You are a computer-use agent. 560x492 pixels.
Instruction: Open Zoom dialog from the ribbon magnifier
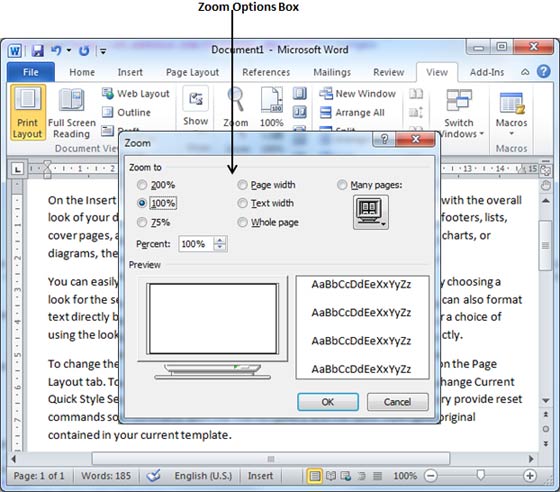pyautogui.click(x=236, y=107)
